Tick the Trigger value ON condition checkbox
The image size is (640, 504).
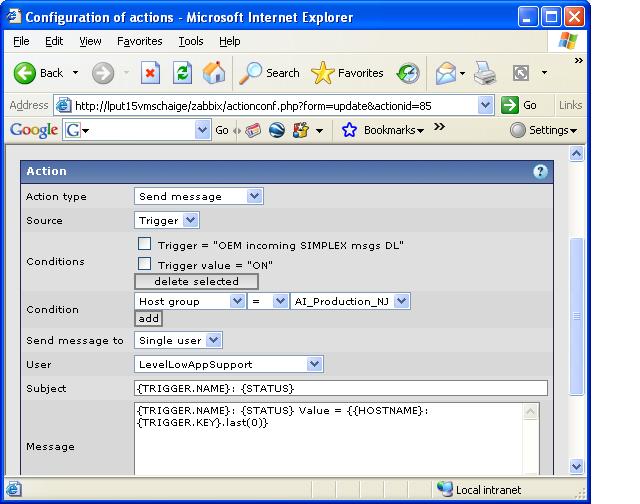click(145, 264)
